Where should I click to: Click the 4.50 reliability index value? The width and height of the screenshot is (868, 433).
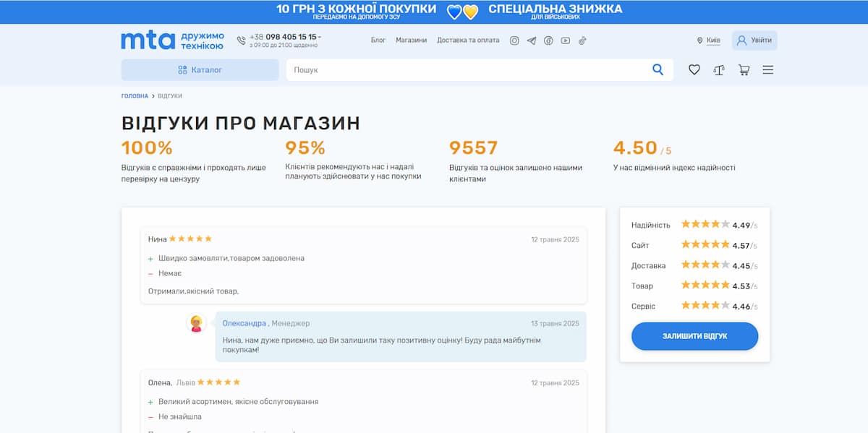(635, 148)
